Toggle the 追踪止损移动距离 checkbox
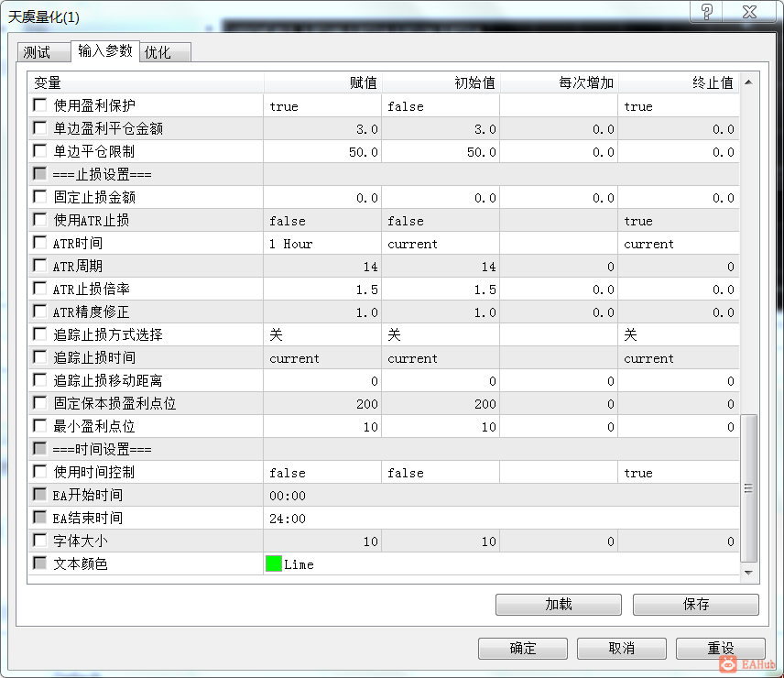The image size is (784, 678). [40, 380]
